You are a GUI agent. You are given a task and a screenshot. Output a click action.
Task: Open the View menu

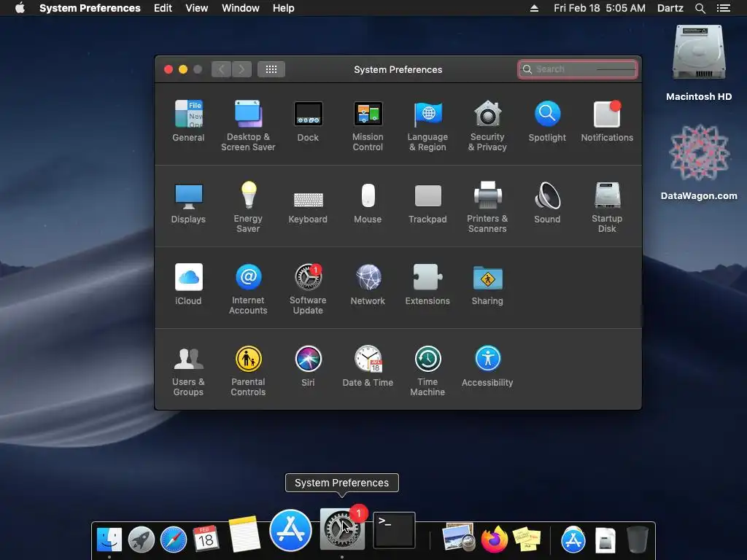coord(196,8)
